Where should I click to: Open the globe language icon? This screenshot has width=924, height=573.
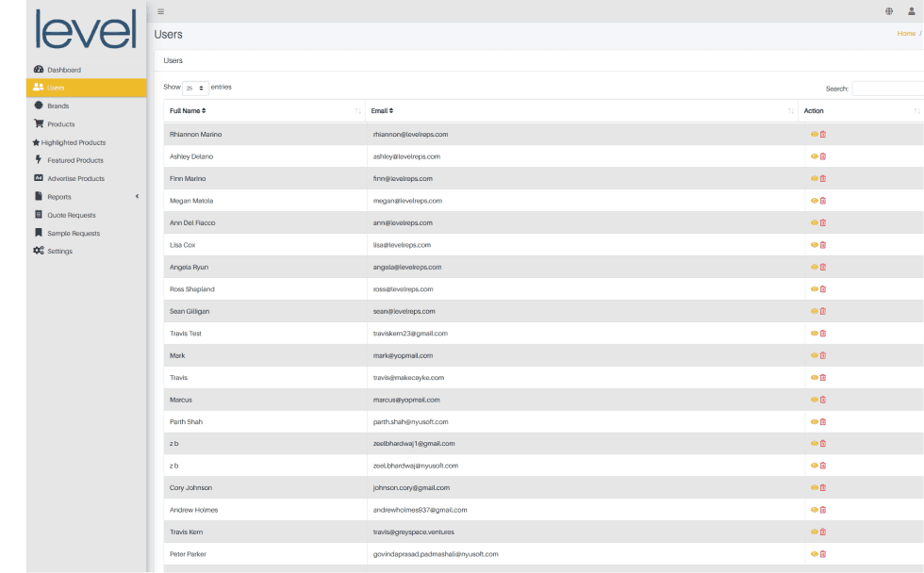tap(889, 11)
